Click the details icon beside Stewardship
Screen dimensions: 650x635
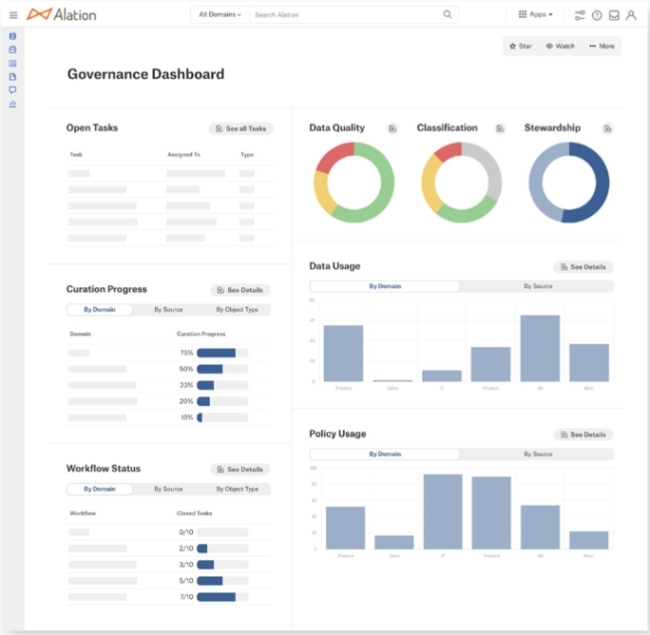click(607, 128)
